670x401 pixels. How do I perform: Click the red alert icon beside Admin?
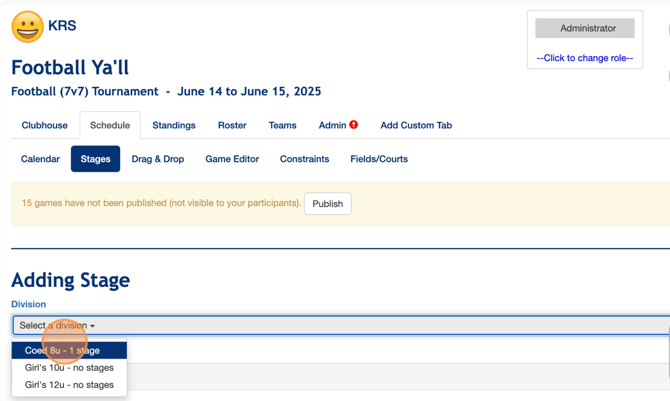click(x=353, y=124)
